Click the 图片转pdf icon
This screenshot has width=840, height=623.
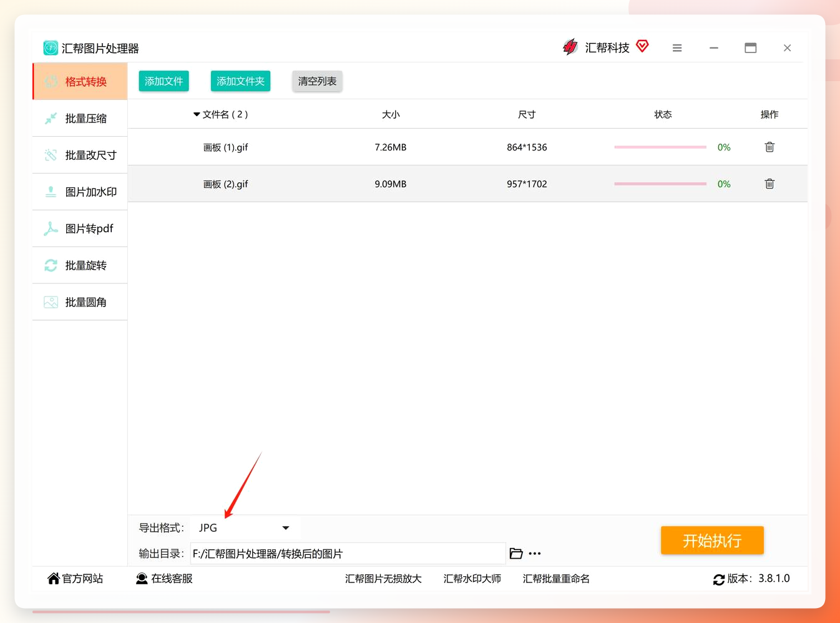tap(51, 228)
